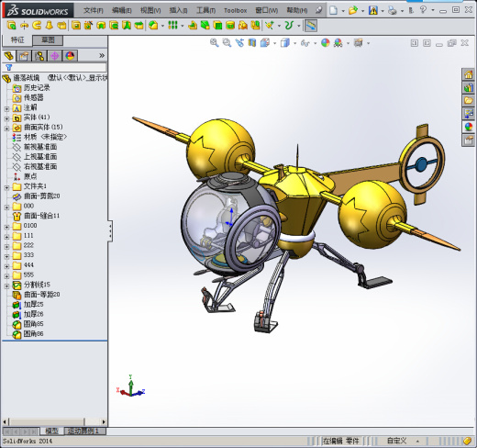Click the Extruded Boss/Base feature icon
477x448 pixels.
click(x=12, y=26)
